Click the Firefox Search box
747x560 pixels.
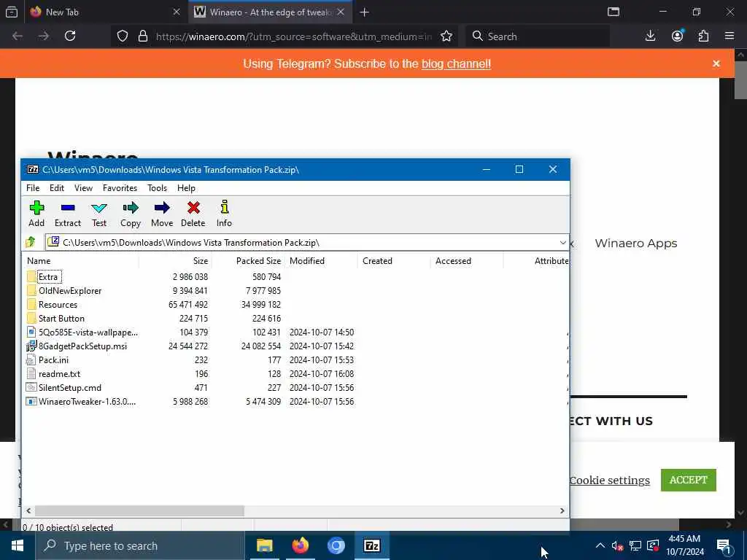tap(538, 36)
